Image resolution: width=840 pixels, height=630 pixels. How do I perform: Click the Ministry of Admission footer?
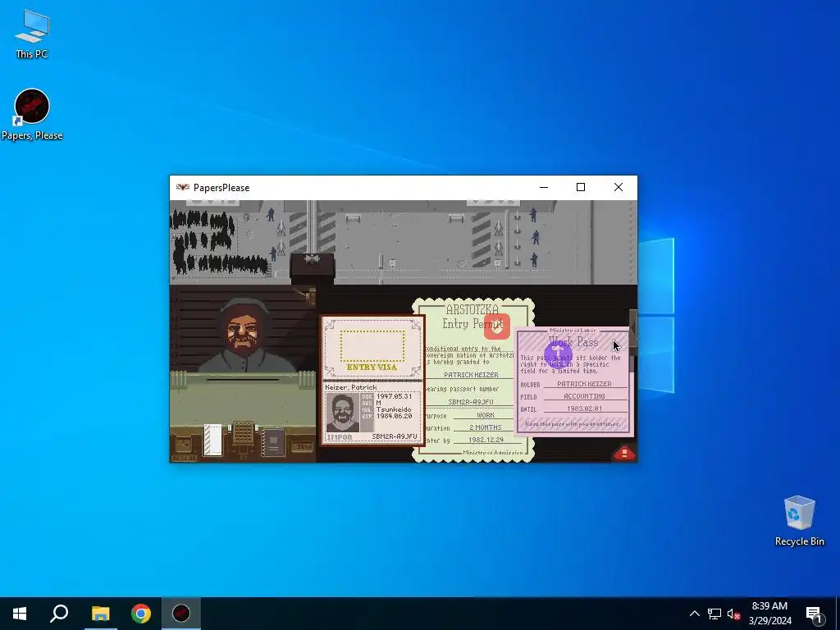click(x=492, y=453)
